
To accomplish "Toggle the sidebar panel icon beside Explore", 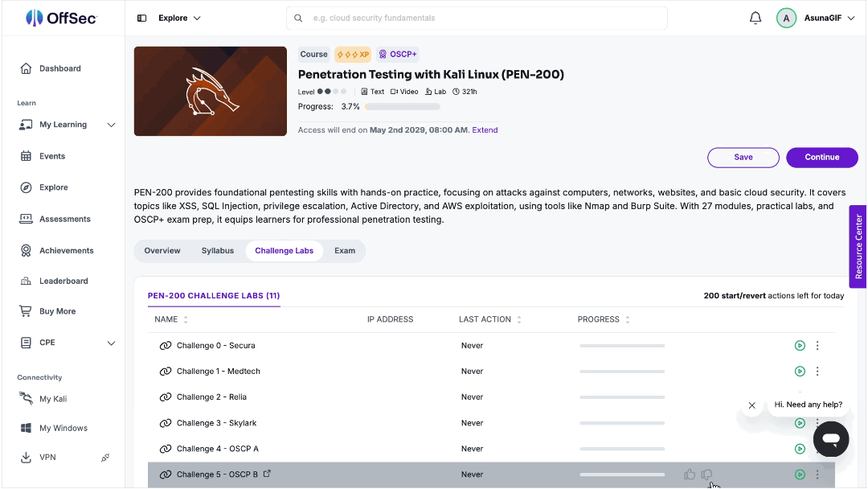I will 141,18.
